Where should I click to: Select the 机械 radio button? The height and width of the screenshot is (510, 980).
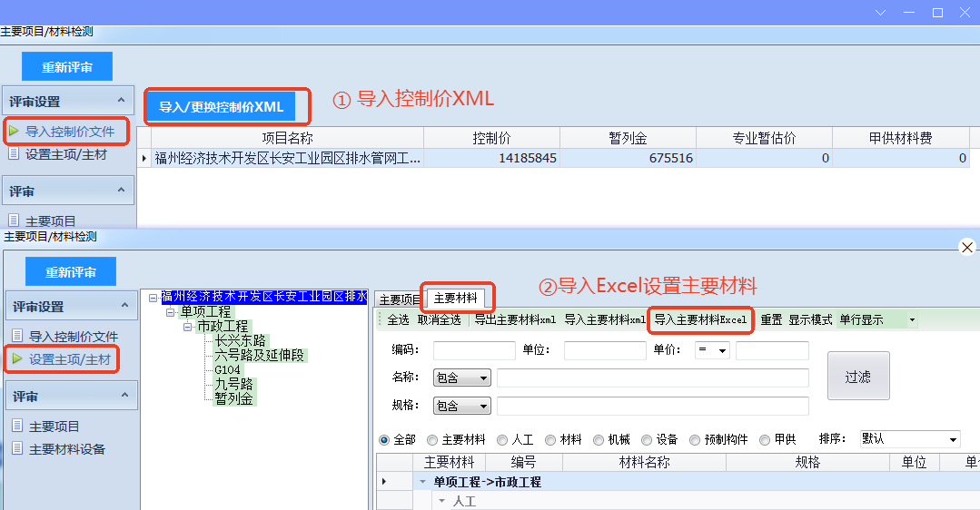pos(599,440)
